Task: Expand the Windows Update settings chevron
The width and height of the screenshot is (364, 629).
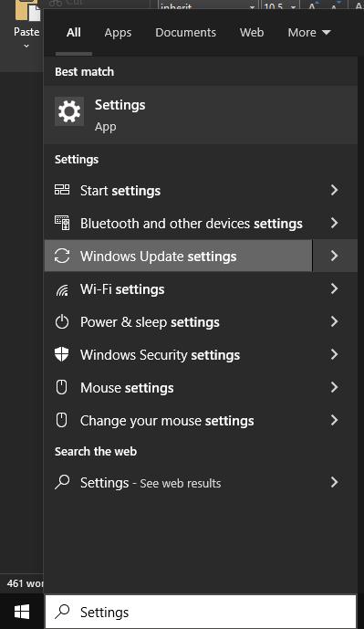Action: pos(334,256)
